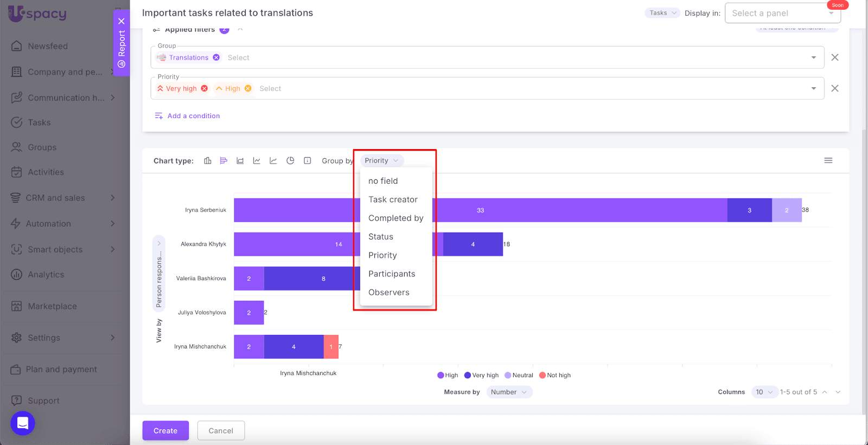
Task: Remove the Group filter row with X
Action: (834, 57)
